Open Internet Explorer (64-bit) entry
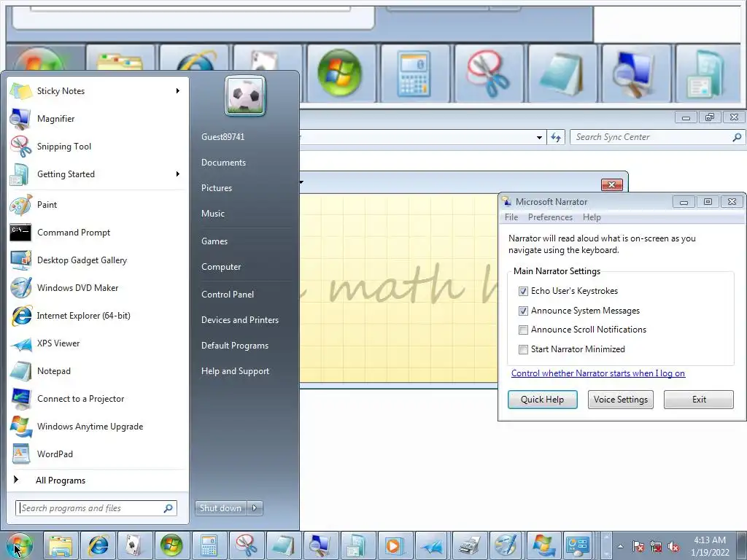This screenshot has width=747, height=560. [97, 315]
